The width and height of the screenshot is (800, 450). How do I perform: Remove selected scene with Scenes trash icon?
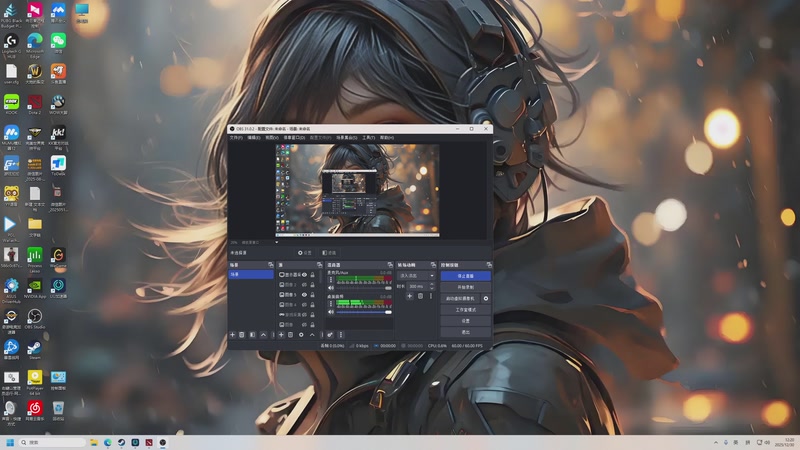[x=242, y=335]
